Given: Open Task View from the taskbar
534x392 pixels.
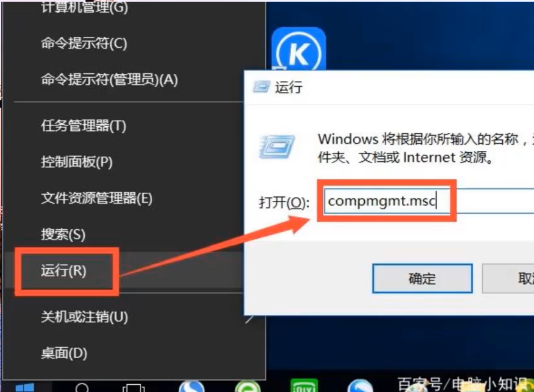Looking at the screenshot, I should [x=133, y=388].
